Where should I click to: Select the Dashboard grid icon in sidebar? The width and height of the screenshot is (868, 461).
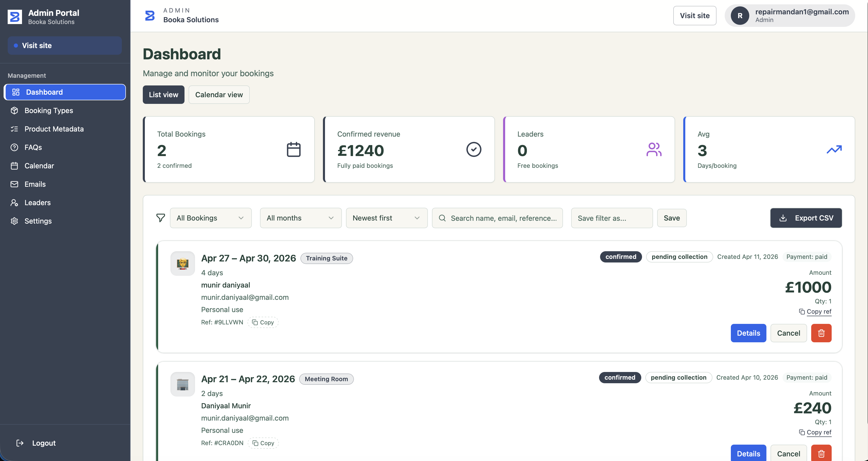click(15, 92)
